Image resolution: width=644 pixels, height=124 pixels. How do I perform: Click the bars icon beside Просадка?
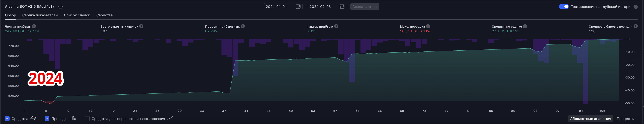pyautogui.click(x=73, y=118)
